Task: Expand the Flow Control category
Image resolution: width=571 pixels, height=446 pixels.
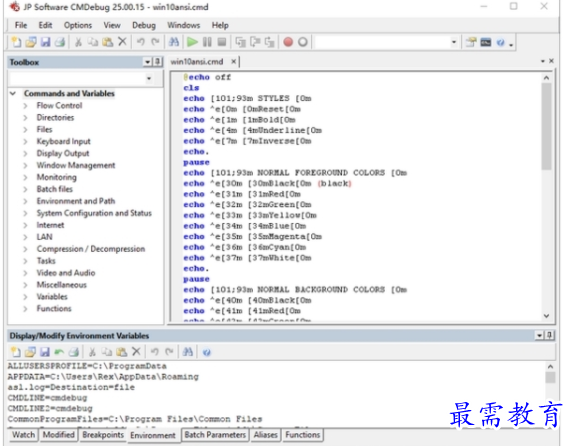Action: (25, 106)
